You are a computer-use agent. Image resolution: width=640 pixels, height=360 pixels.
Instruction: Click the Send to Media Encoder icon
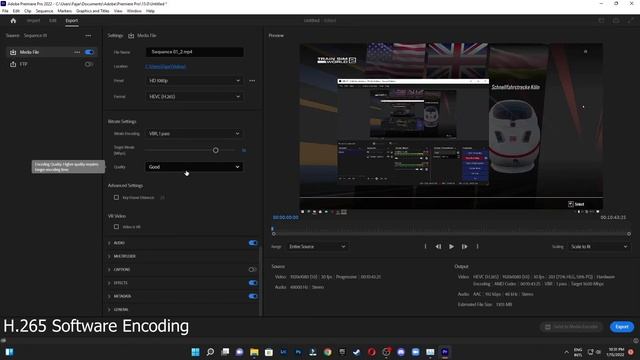pos(548,327)
